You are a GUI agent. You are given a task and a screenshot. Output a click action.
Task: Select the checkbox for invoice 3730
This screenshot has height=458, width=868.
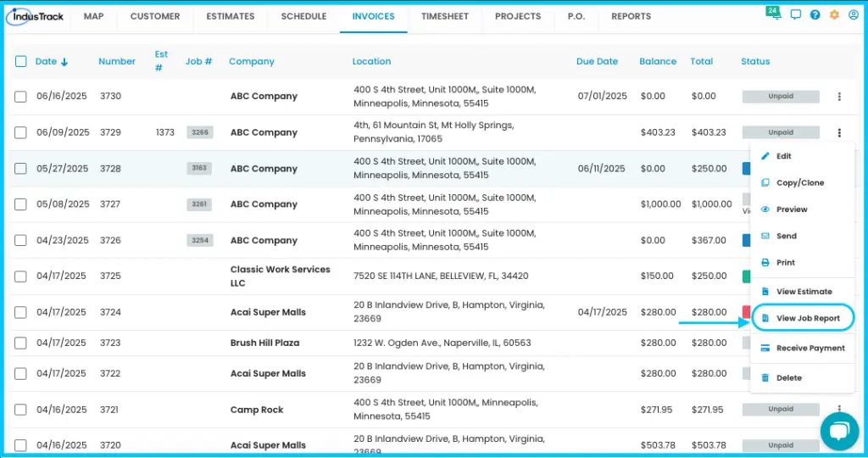20,97
